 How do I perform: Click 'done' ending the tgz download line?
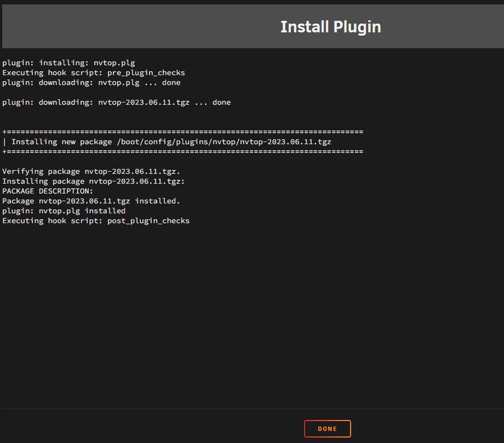tap(222, 102)
